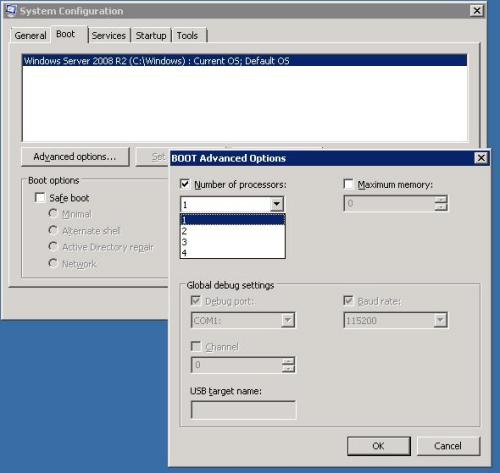Screen dimensions: 500x473
Task: Choose 2 processors from the list
Action: click(x=233, y=231)
